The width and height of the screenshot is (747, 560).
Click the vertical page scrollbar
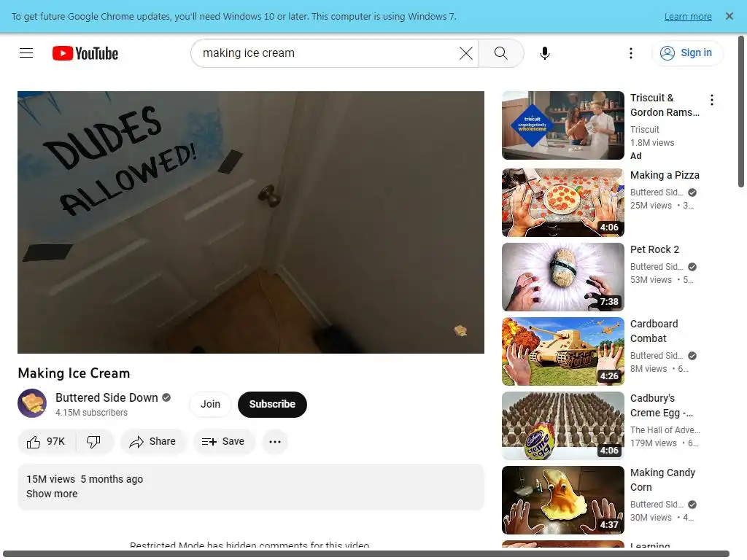coord(741,112)
